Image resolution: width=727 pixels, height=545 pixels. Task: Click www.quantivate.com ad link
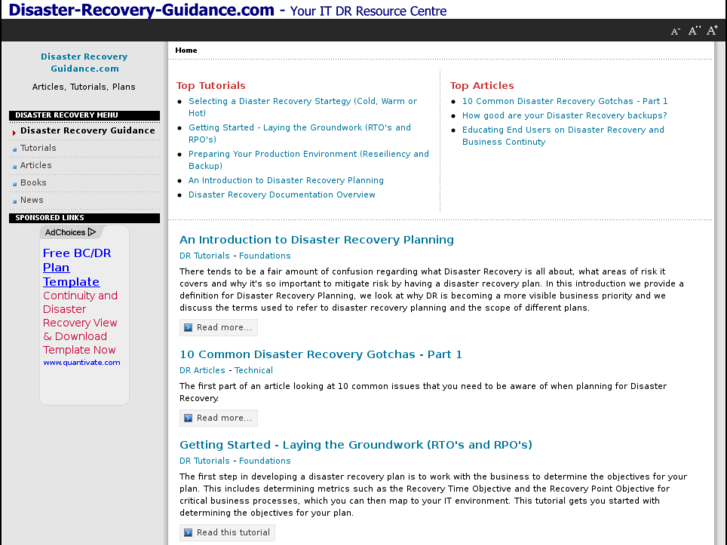coord(82,363)
